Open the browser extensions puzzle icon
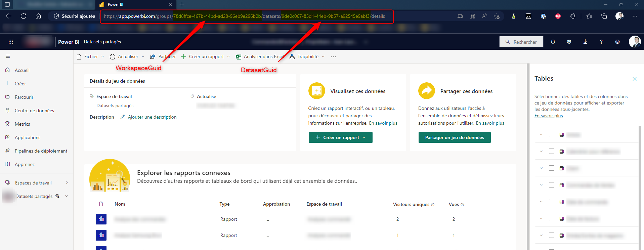The image size is (644, 250). click(x=573, y=16)
